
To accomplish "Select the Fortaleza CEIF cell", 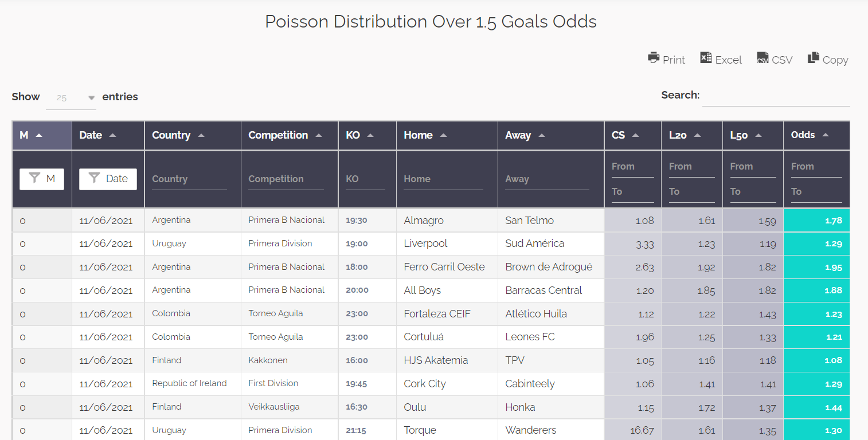I will [447, 315].
